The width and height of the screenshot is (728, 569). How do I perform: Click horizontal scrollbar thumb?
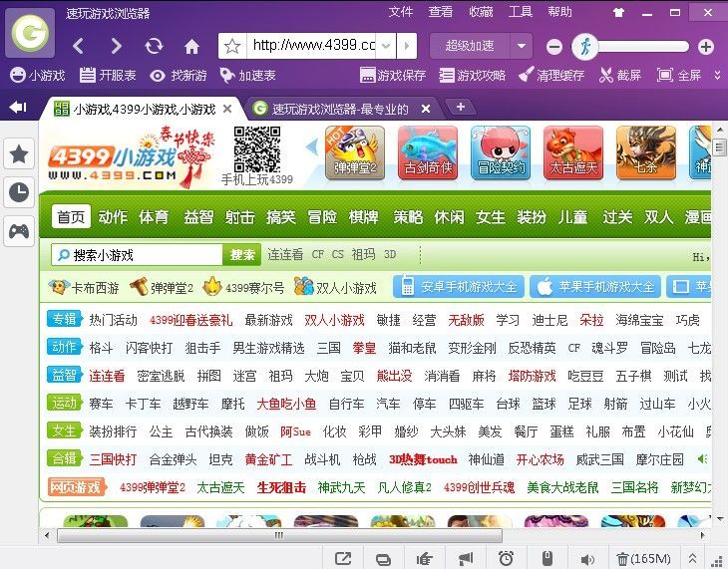[279, 535]
